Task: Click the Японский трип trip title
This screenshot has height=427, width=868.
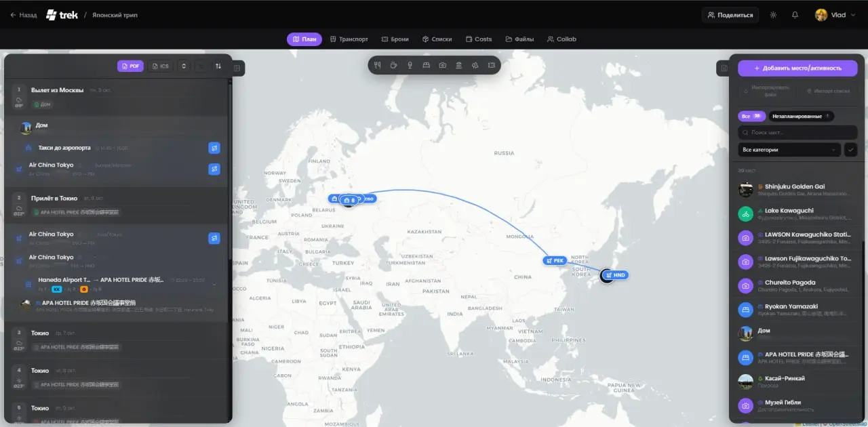Action: point(115,15)
